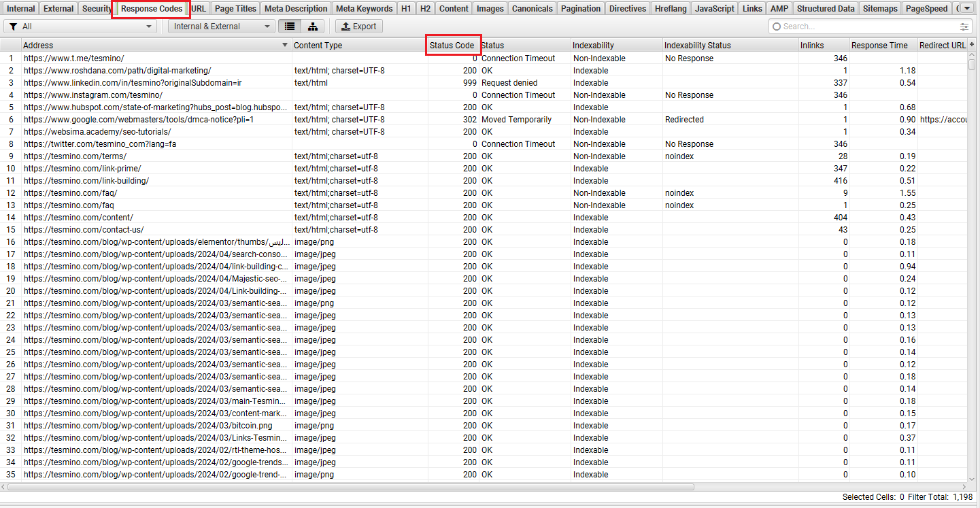The height and width of the screenshot is (508, 980).
Task: Click the 302 status code cell
Action: [453, 120]
